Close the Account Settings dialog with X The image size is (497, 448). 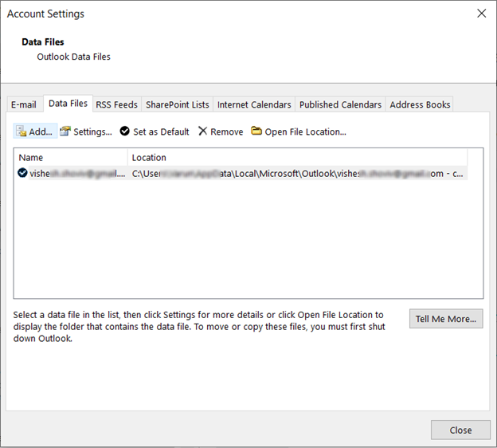481,14
